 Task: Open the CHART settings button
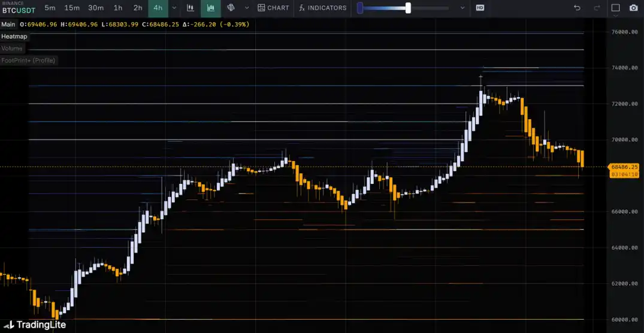tap(273, 8)
